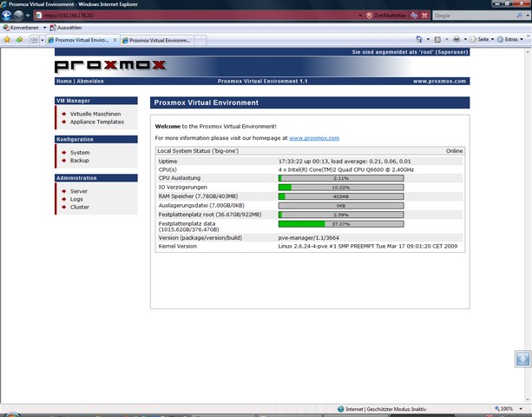
Task: Click the Stop loading icon
Action: click(424, 16)
